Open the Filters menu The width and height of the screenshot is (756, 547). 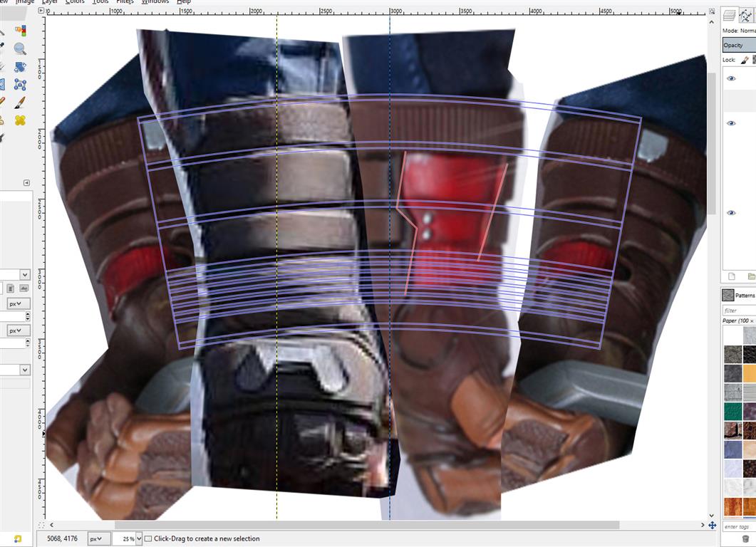coord(125,2)
